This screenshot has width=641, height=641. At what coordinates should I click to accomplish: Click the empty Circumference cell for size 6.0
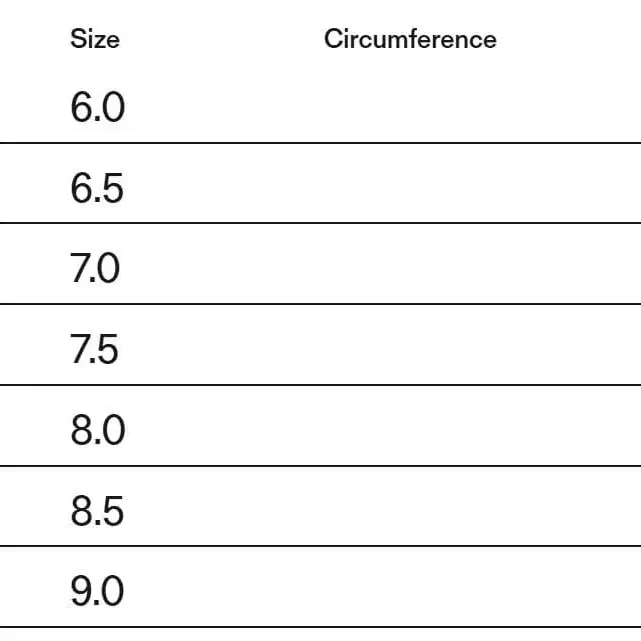click(410, 107)
